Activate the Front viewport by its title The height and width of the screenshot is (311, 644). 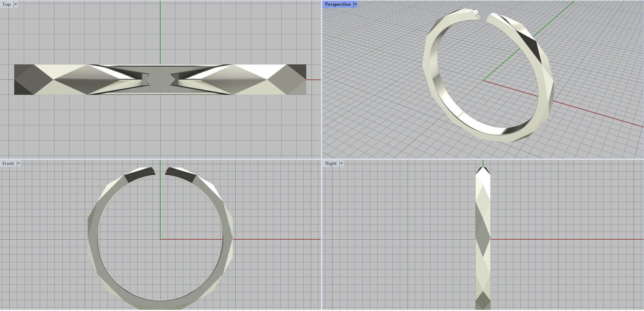[x=8, y=164]
